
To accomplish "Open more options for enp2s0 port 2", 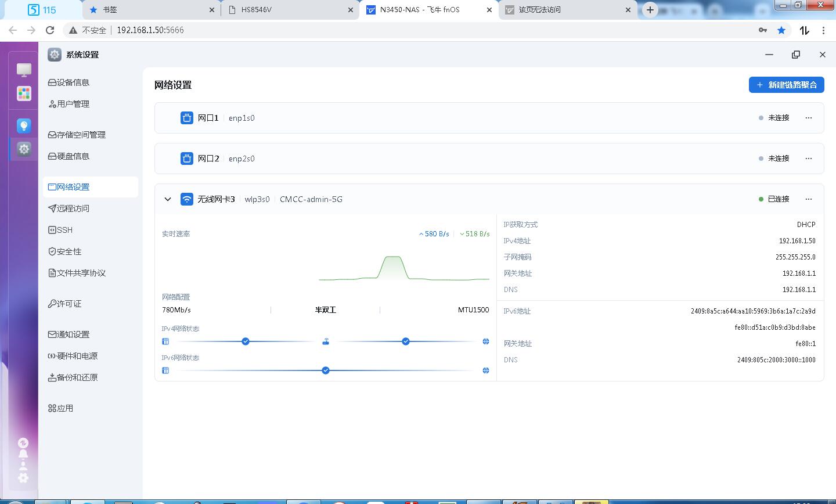I will pyautogui.click(x=809, y=159).
